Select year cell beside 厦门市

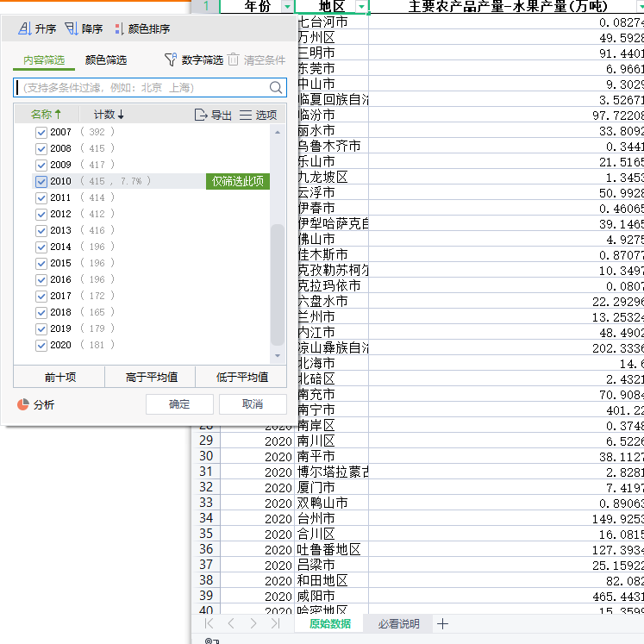tap(258, 487)
